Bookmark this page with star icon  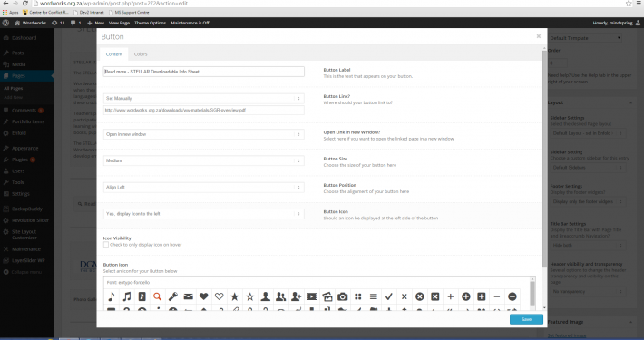coord(629,4)
